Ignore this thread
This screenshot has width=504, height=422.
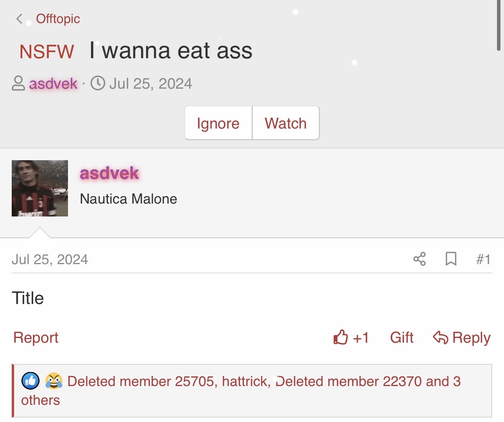click(x=218, y=123)
